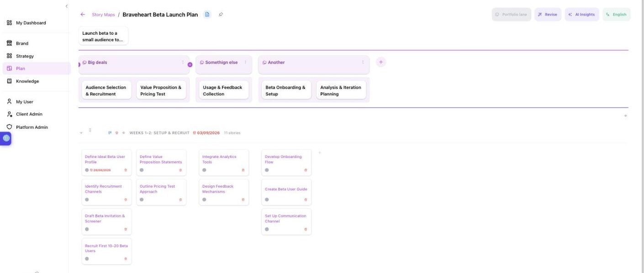Click the Somethign else column title

pyautogui.click(x=222, y=63)
